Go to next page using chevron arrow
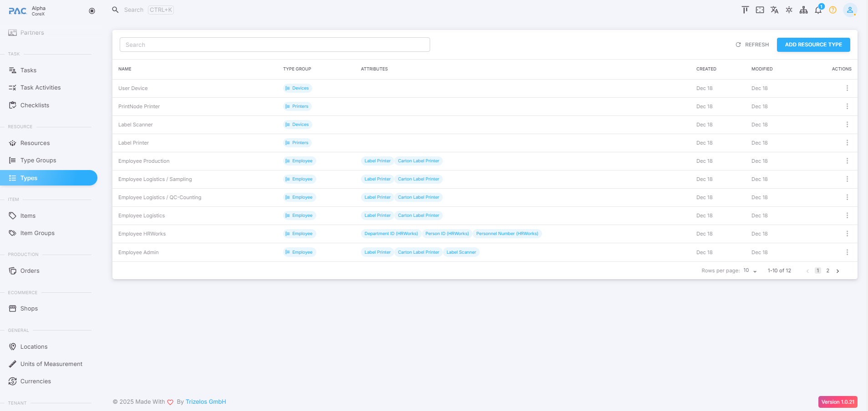The width and height of the screenshot is (868, 411). [x=838, y=271]
